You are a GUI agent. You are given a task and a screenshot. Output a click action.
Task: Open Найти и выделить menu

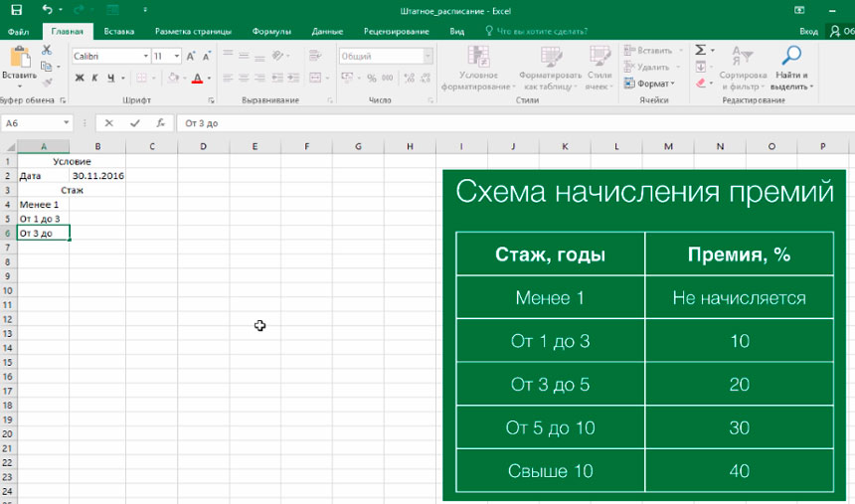coord(791,69)
